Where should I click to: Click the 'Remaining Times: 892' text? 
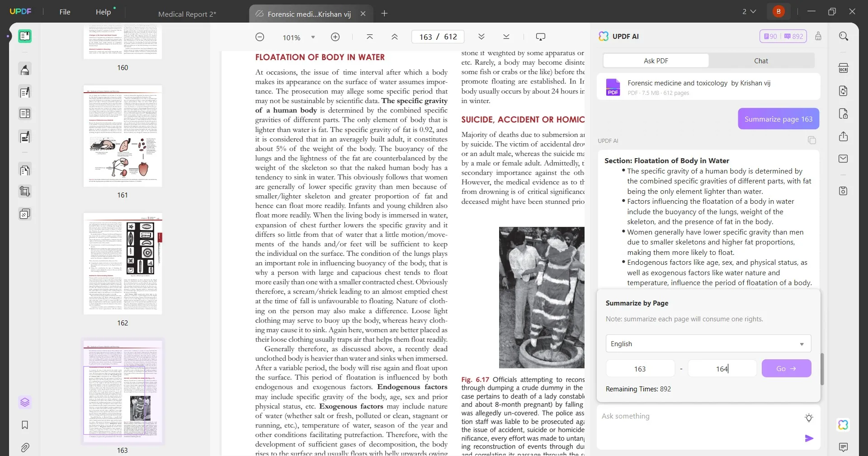coord(638,389)
